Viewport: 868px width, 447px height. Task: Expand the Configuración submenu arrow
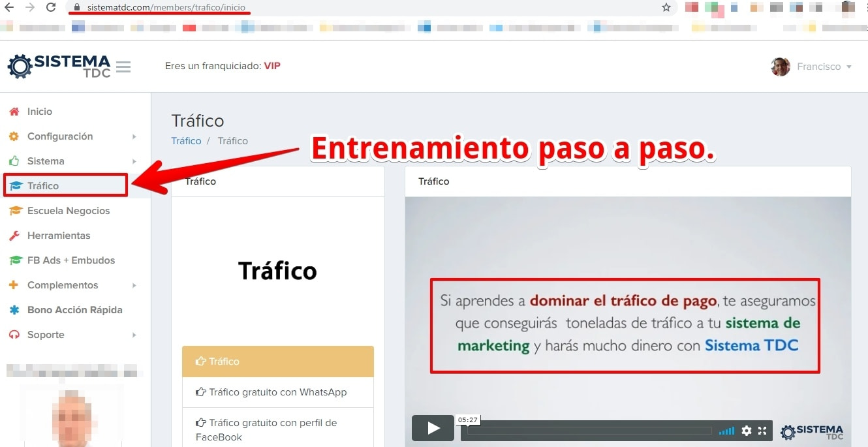134,136
